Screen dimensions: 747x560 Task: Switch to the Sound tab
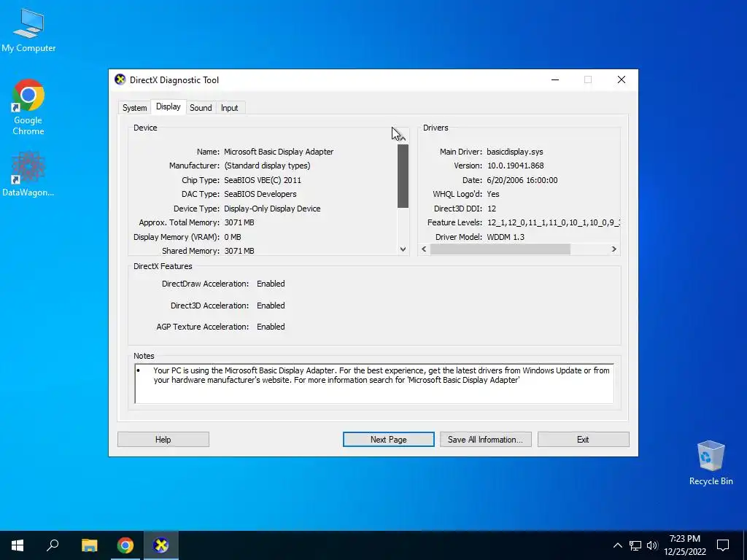point(201,108)
